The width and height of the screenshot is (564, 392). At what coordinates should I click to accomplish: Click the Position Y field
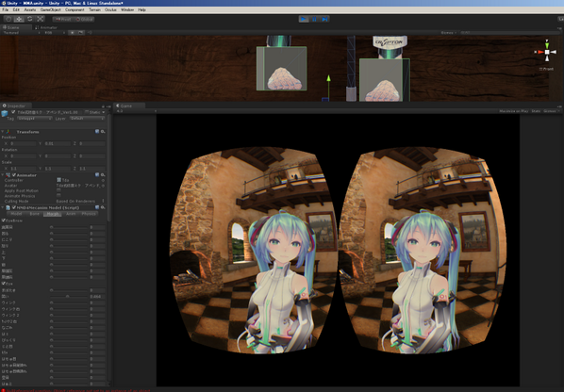(58, 143)
